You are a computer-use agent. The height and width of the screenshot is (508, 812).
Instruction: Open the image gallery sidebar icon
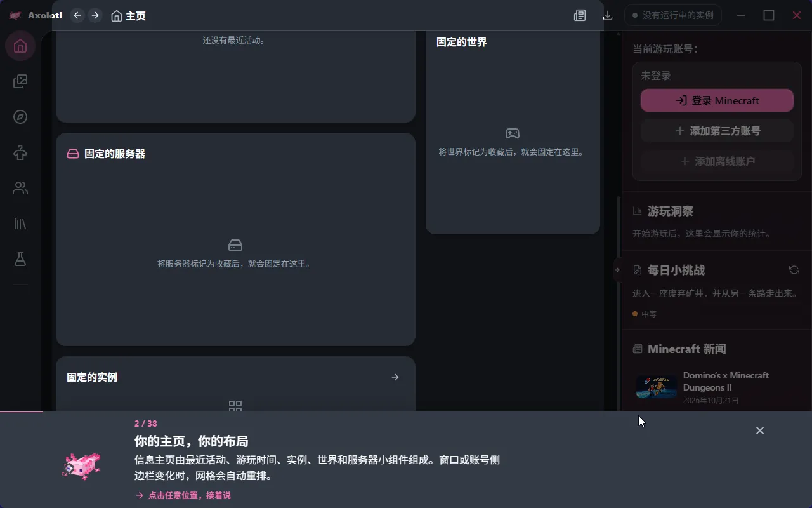pyautogui.click(x=20, y=81)
